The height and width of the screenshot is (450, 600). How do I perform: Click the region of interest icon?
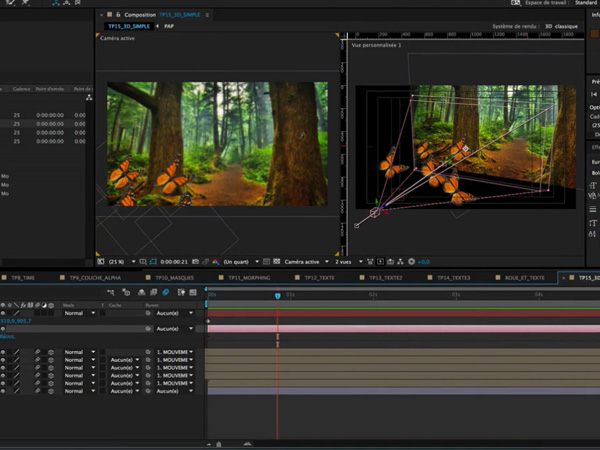[143, 262]
